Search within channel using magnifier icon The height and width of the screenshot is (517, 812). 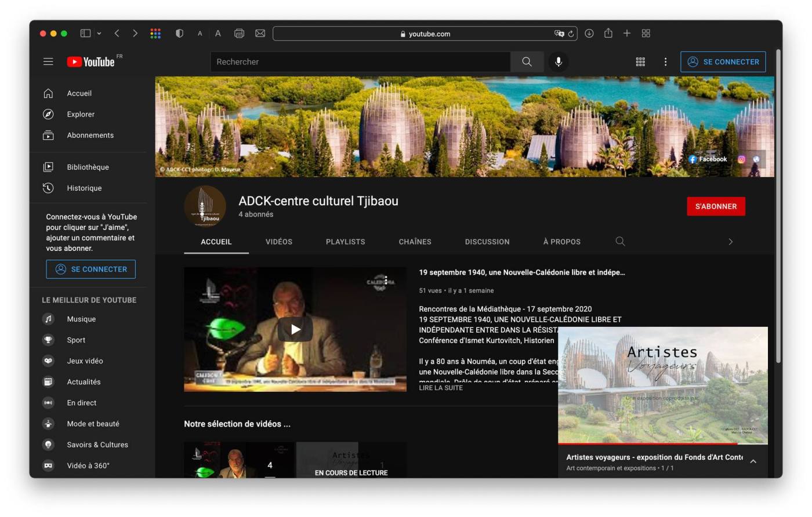click(x=620, y=241)
